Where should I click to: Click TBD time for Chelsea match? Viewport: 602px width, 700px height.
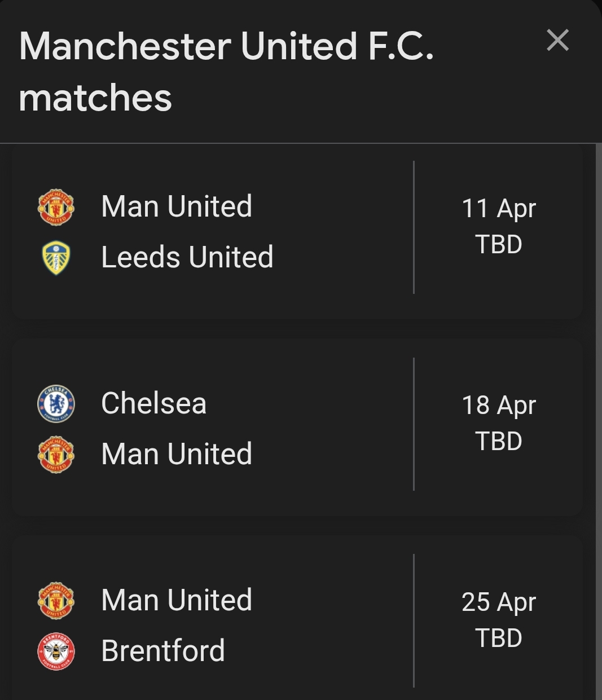click(498, 441)
